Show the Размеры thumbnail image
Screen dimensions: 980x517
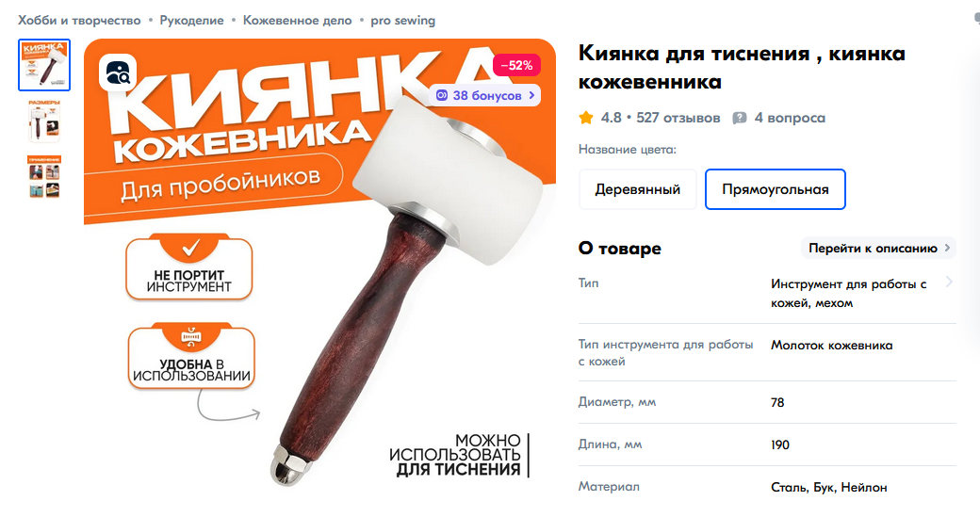coord(44,121)
